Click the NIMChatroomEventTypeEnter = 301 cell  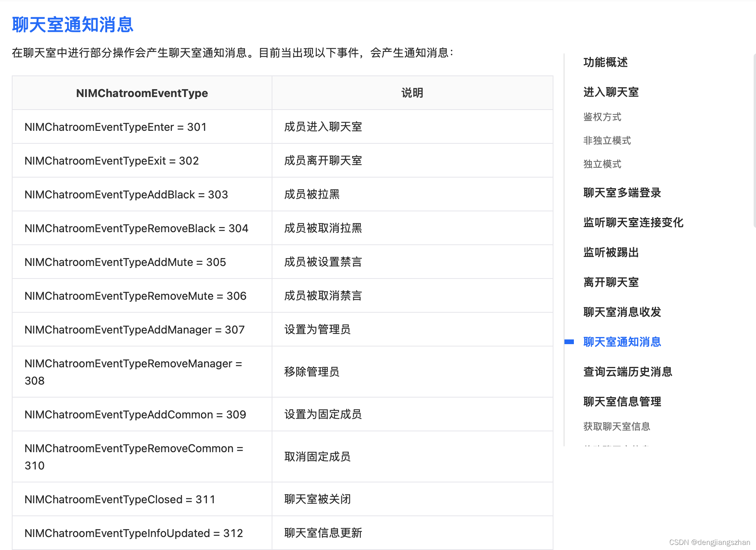pos(115,127)
